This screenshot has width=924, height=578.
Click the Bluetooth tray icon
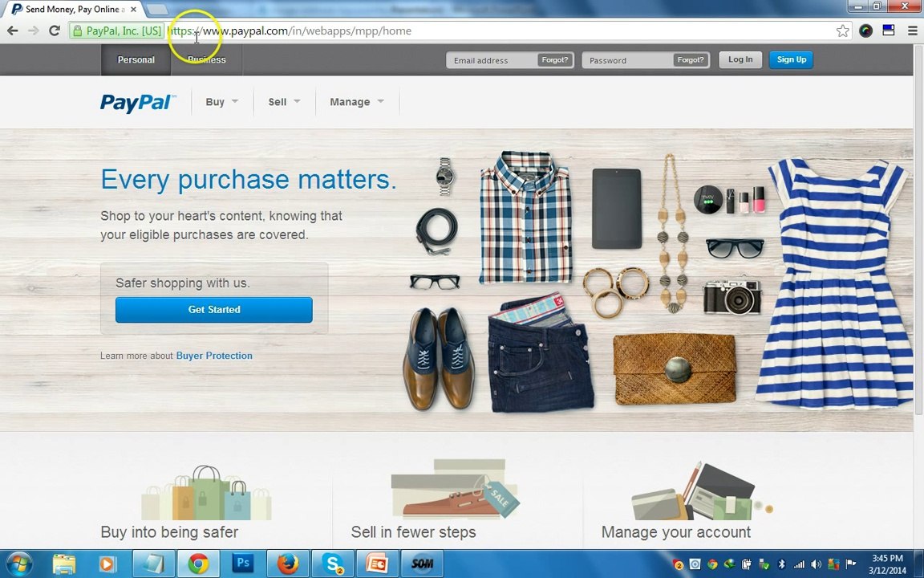pyautogui.click(x=781, y=564)
